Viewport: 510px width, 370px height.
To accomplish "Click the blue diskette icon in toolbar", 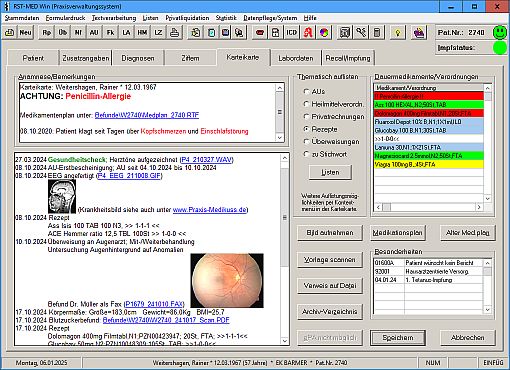I will 226,33.
